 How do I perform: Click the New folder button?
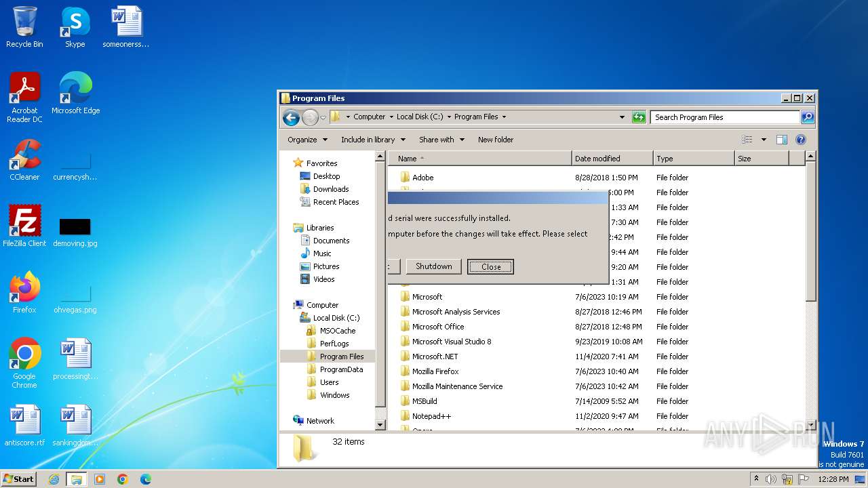click(x=496, y=140)
